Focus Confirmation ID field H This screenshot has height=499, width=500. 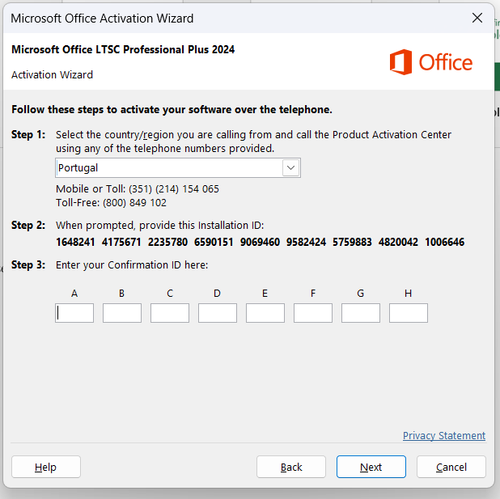click(408, 313)
